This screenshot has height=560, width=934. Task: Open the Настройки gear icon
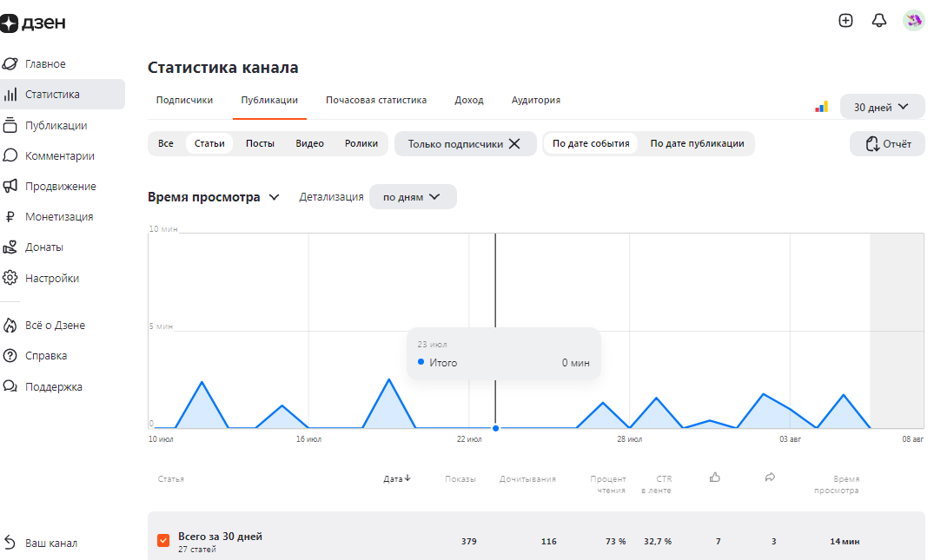click(x=10, y=277)
